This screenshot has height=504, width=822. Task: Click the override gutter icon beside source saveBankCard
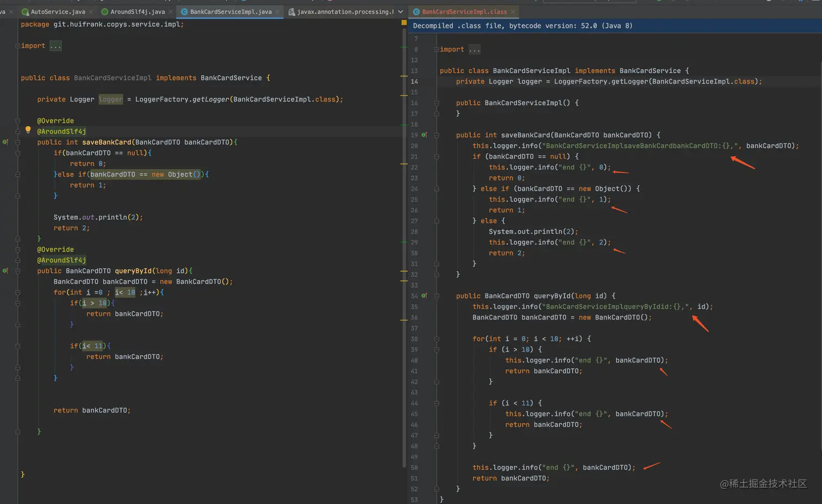coord(5,142)
